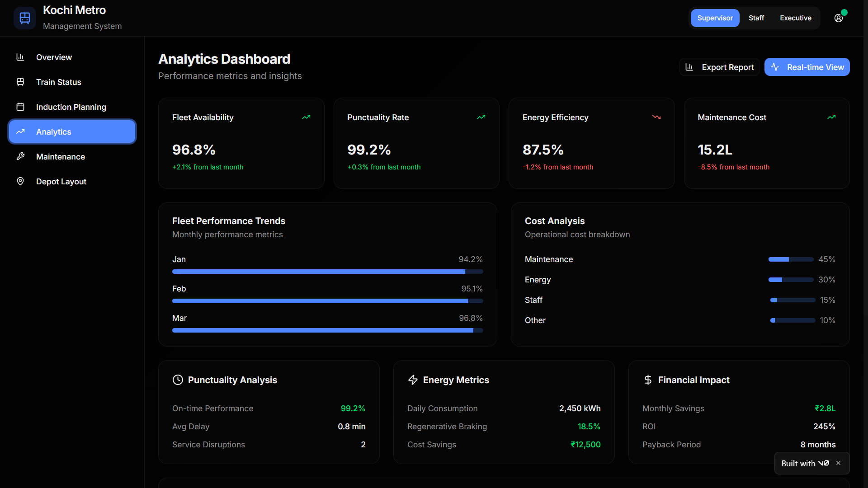Open the Maintenance sidebar item
The width and height of the screenshot is (868, 488).
point(60,157)
